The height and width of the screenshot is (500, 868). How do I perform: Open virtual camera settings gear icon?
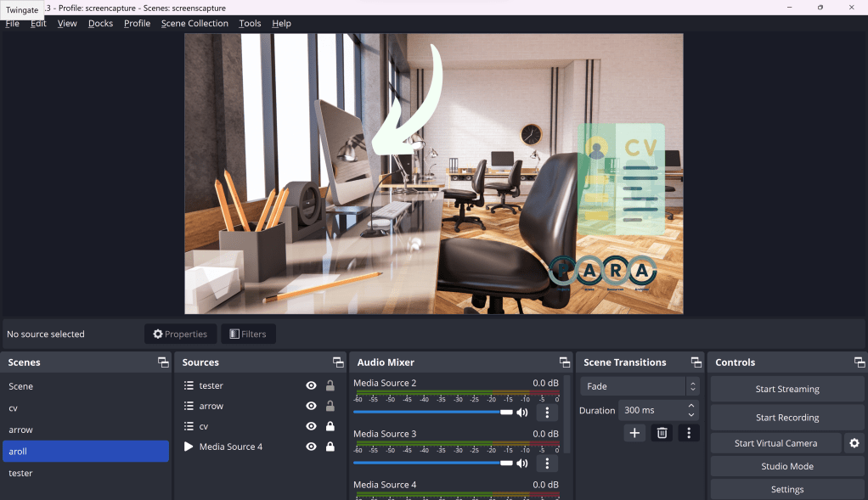pyautogui.click(x=854, y=443)
